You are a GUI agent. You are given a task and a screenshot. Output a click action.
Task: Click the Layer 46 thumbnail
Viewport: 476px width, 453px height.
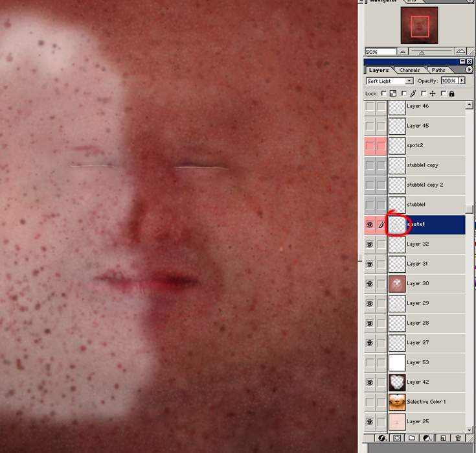pos(397,107)
